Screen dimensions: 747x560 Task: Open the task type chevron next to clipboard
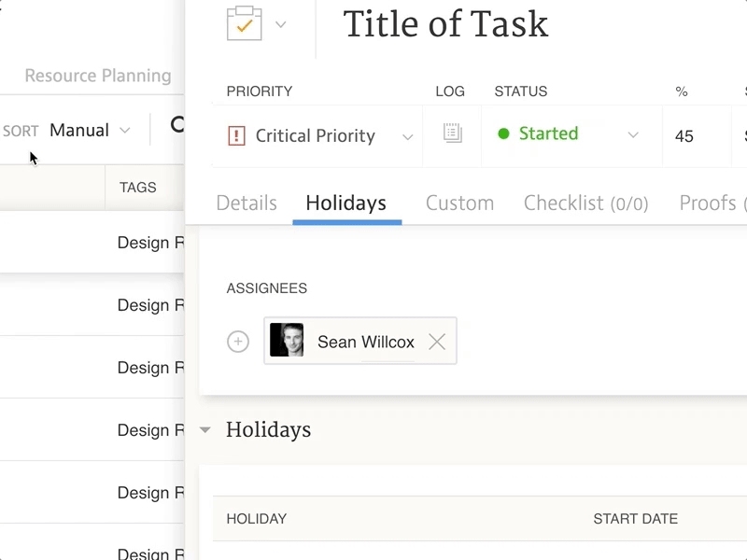281,24
